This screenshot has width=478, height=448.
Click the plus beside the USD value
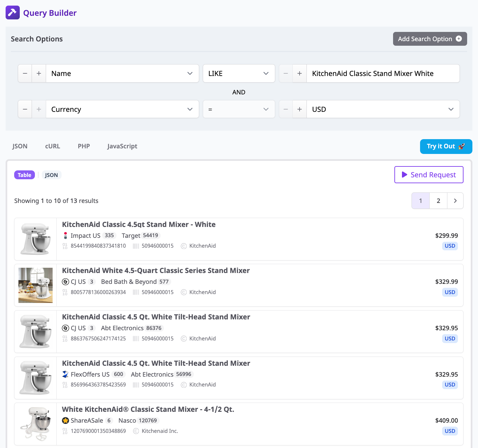(x=300, y=109)
